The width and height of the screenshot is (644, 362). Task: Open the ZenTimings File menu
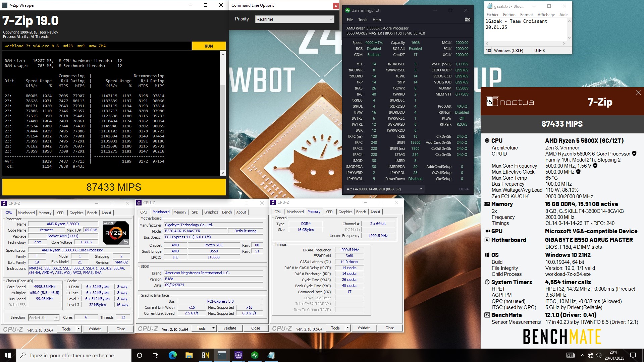[x=350, y=20]
